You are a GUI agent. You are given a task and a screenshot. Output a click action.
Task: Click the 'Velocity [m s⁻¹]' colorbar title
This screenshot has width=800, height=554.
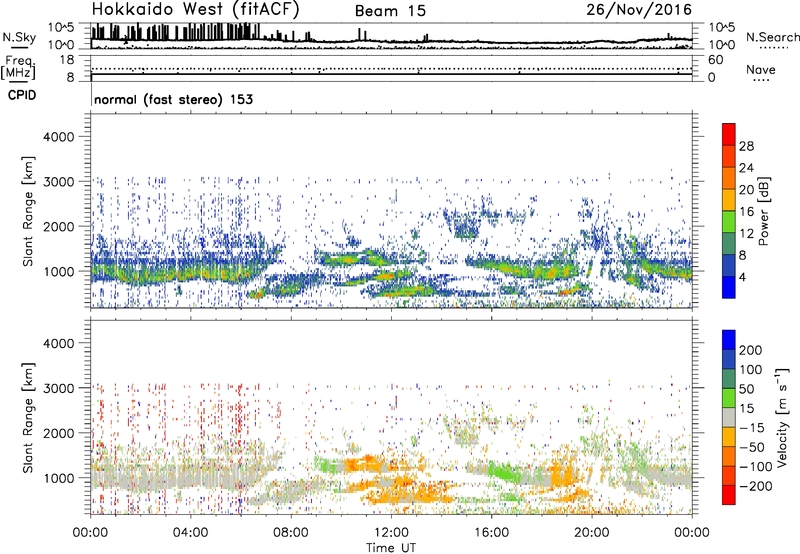(x=782, y=417)
